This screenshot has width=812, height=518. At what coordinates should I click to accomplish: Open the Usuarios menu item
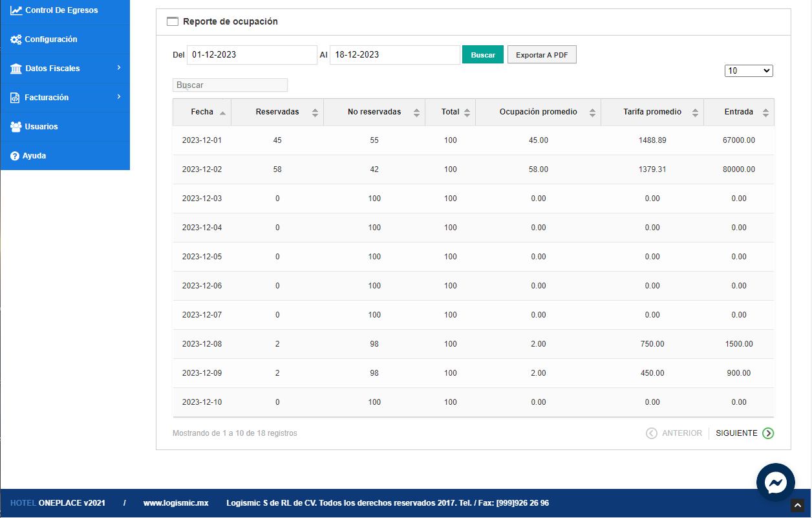coord(41,127)
